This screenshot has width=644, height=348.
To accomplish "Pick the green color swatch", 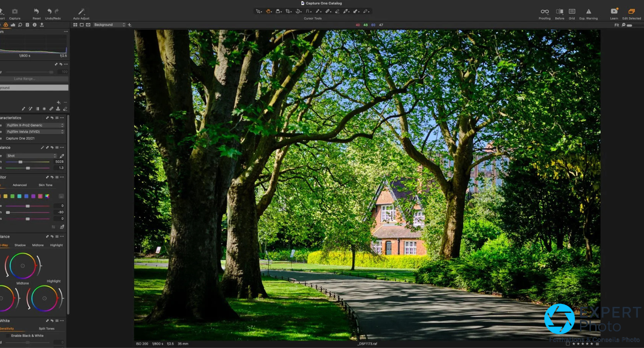I will coord(12,196).
